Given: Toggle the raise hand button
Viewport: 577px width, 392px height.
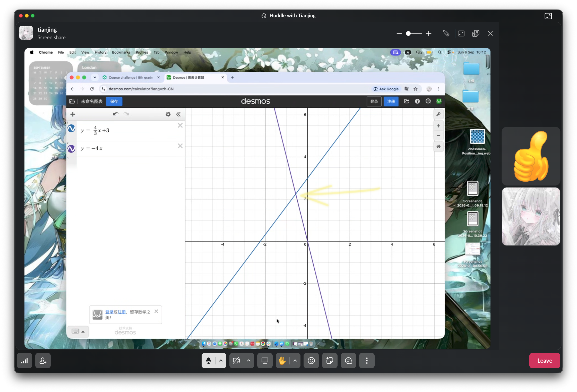Looking at the screenshot, I should pos(282,361).
